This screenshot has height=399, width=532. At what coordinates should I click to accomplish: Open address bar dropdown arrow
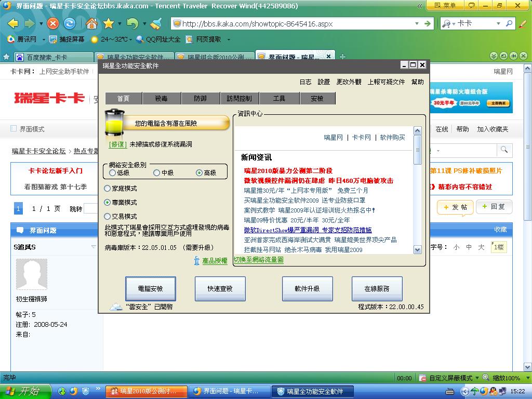pyautogui.click(x=417, y=23)
